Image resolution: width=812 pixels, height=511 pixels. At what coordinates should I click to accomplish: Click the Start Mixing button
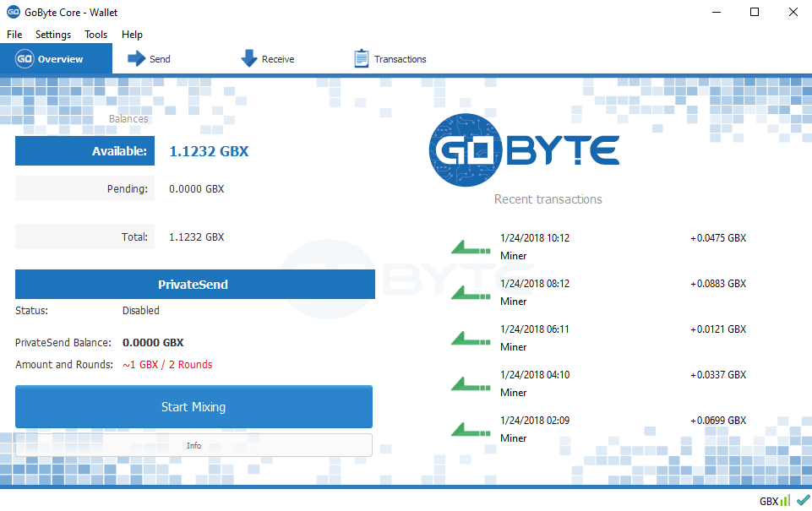193,406
